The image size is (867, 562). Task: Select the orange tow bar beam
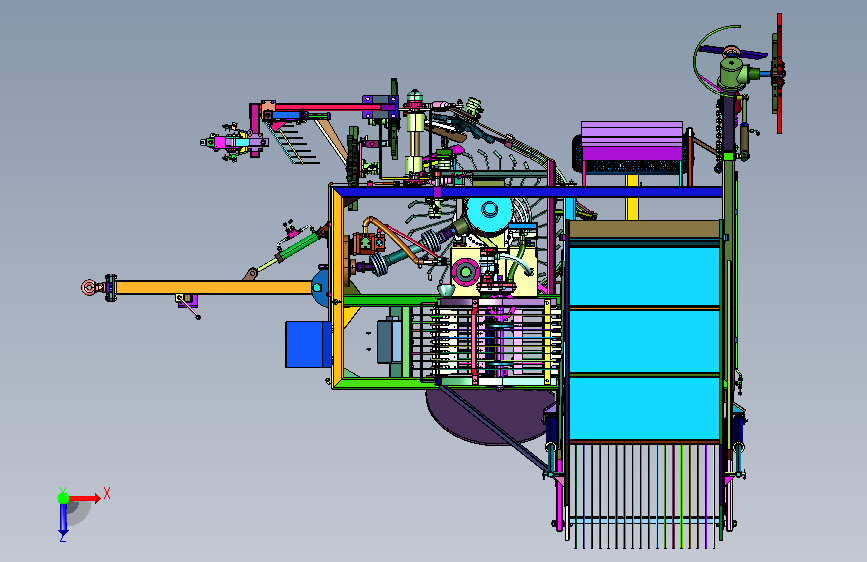tap(214, 288)
